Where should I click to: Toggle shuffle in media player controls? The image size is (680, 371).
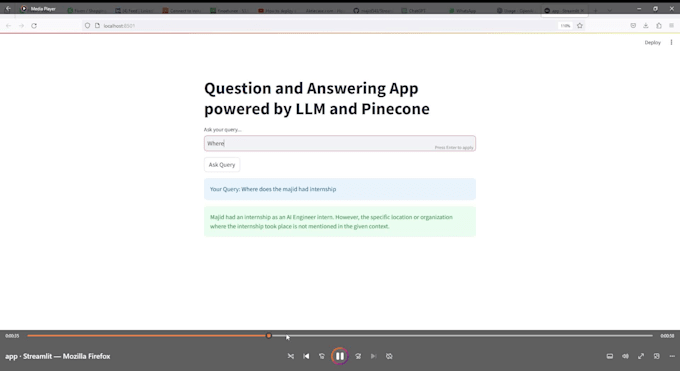[291, 356]
